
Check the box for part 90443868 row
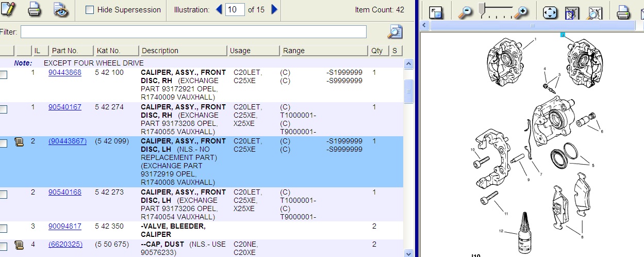[x=4, y=75]
